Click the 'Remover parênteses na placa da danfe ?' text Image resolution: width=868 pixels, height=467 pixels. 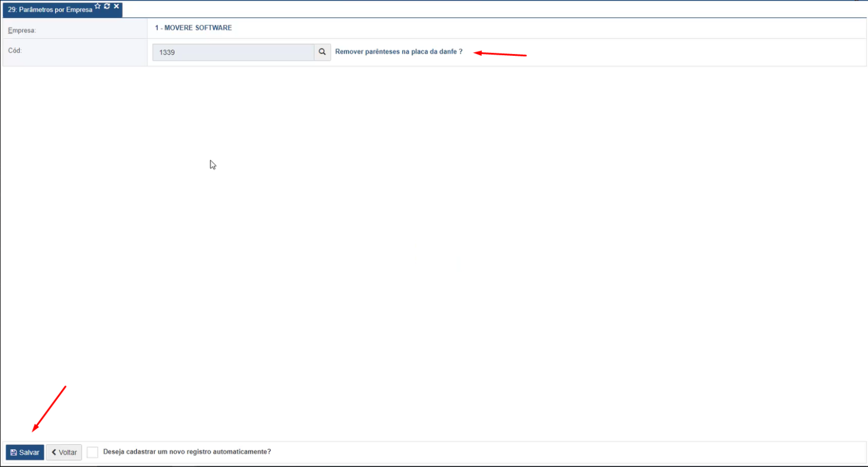pyautogui.click(x=399, y=52)
